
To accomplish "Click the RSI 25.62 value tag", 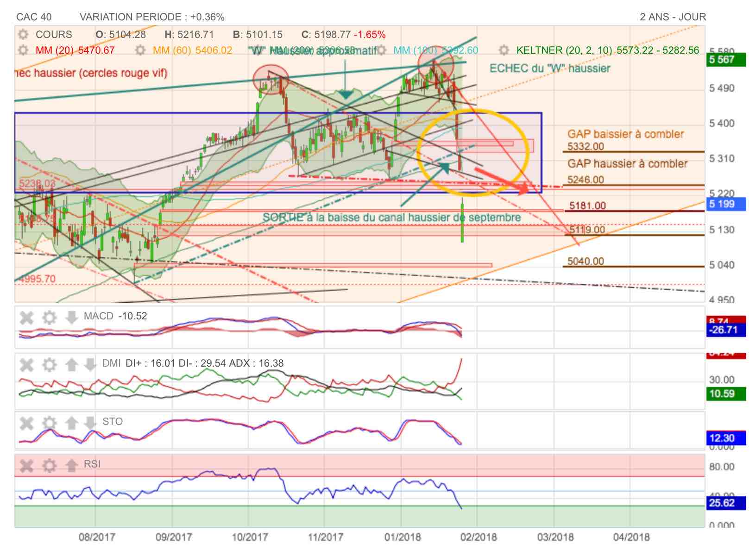I will [726, 503].
